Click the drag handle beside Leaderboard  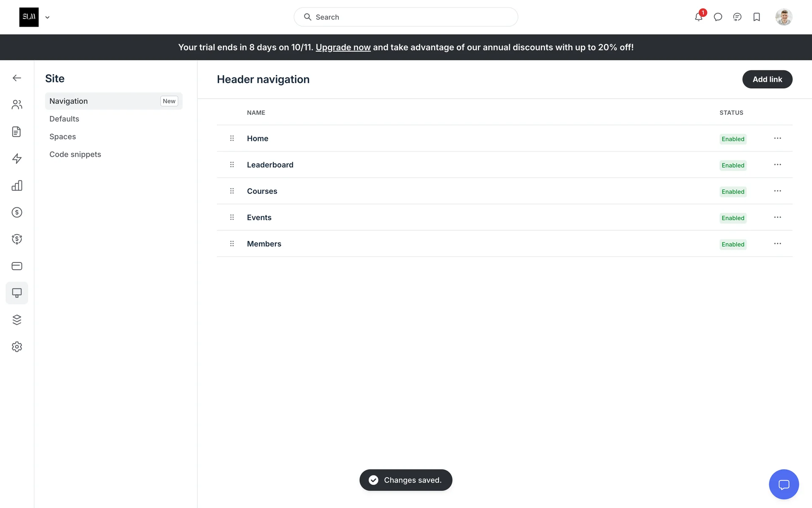tap(232, 165)
